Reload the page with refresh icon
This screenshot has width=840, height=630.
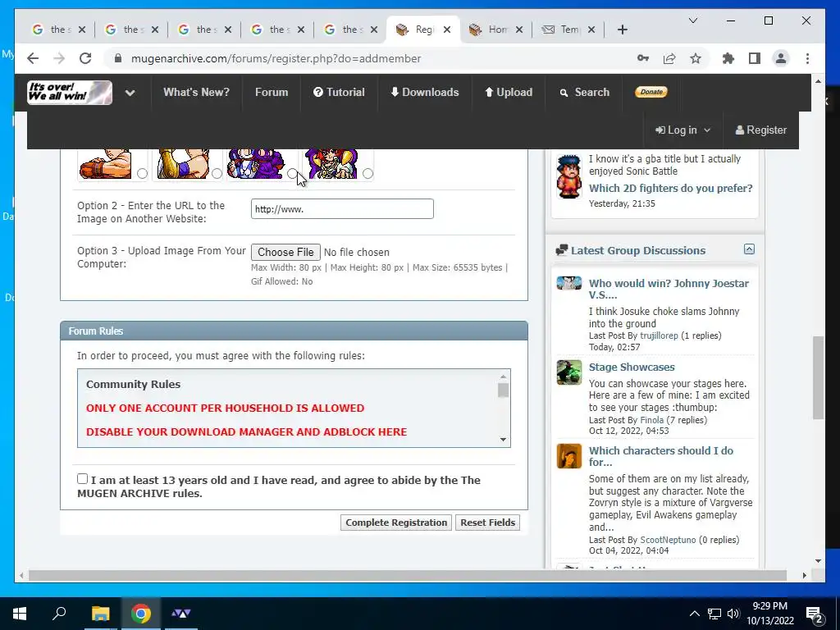click(85, 58)
